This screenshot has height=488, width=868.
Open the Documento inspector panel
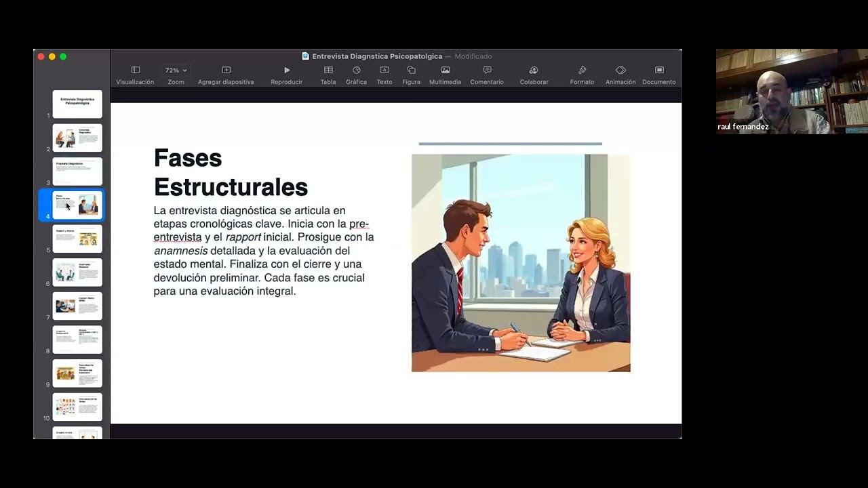point(659,70)
